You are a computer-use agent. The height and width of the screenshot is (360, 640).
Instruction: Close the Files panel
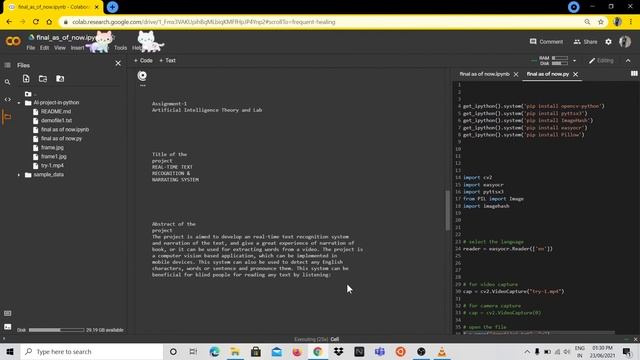118,63
